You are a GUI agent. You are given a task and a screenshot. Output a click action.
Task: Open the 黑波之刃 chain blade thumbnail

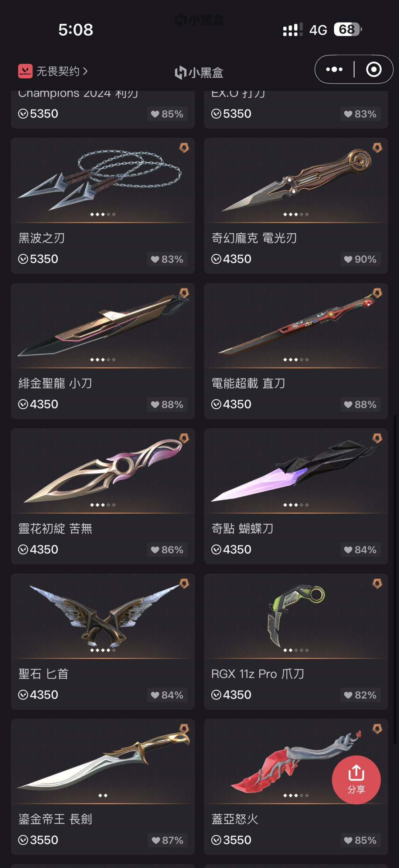tap(103, 180)
